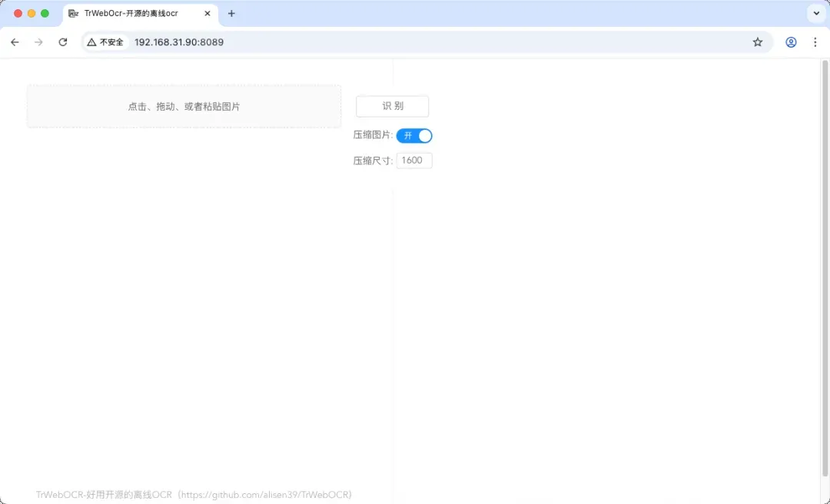Screen dimensions: 830x504
Task: Open the TrWebOCR GitHub footer link
Action: [x=194, y=495]
